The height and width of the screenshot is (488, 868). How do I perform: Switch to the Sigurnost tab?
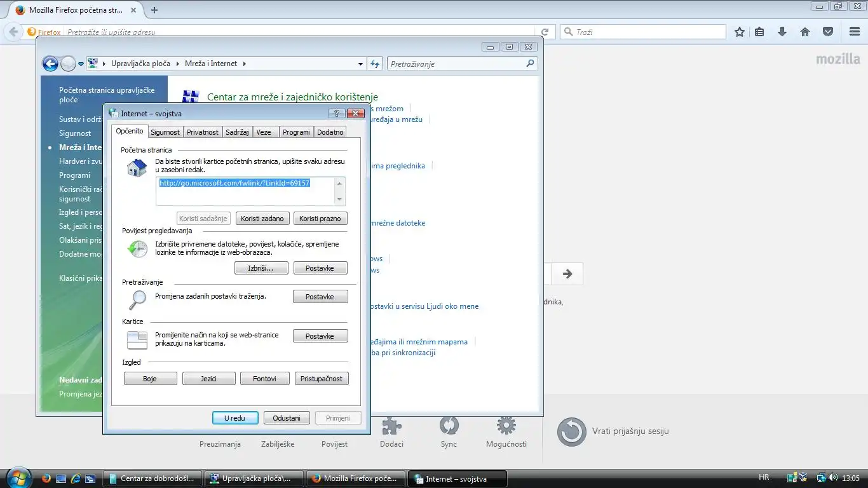165,132
